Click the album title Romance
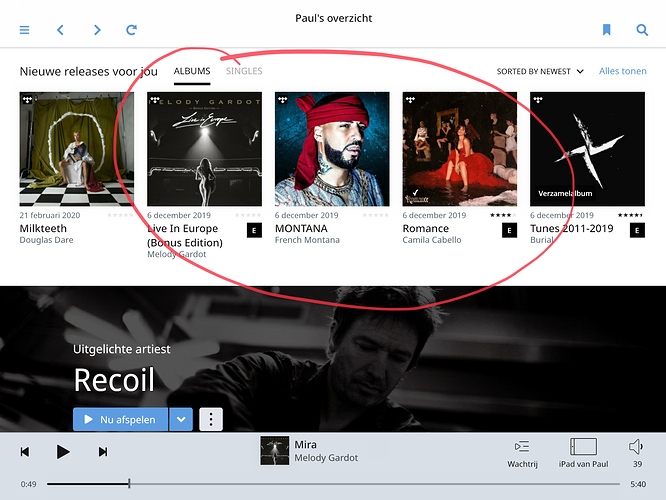Screen dimensions: 666x500 pyautogui.click(x=426, y=229)
